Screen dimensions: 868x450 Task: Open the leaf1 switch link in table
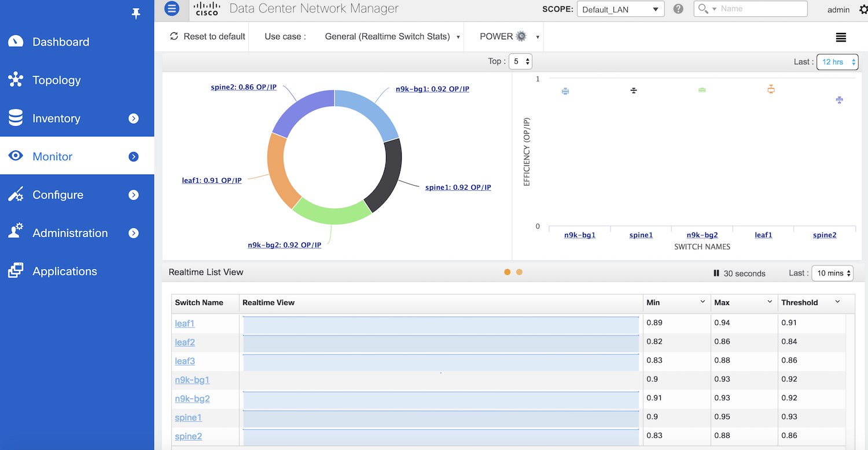185,323
